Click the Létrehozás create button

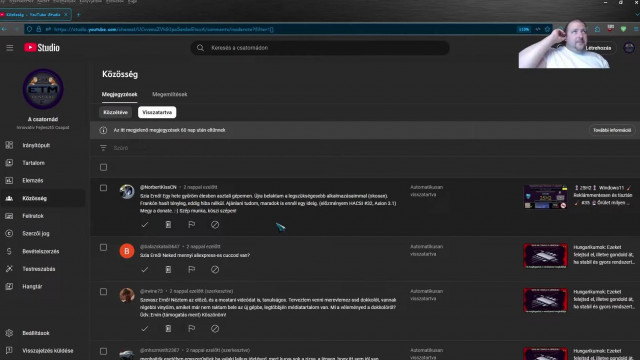click(598, 48)
